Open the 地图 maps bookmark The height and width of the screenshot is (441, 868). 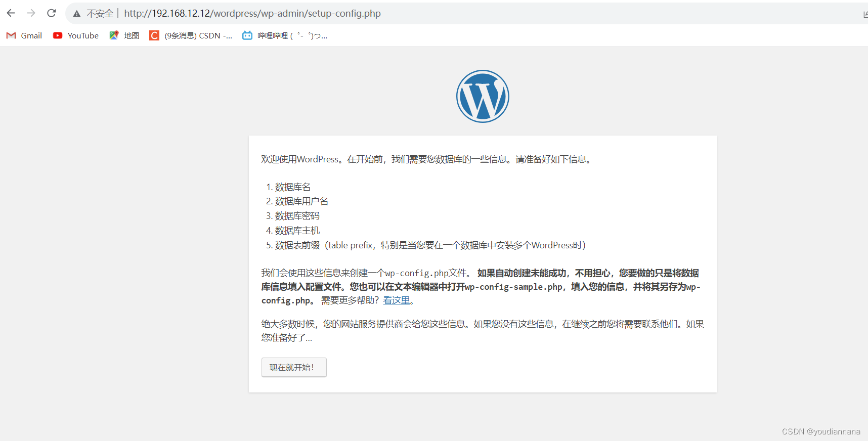click(124, 35)
